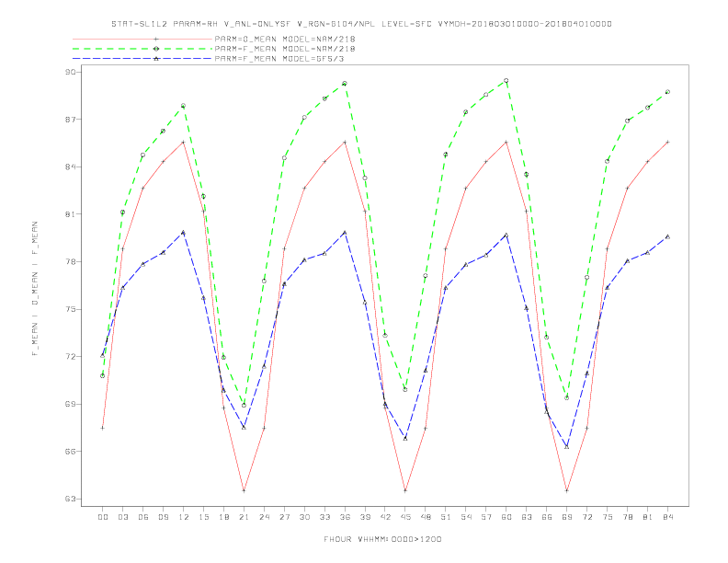The height and width of the screenshot is (563, 728).
Task: Click the x-axis tick label 39
Action: coord(365,517)
